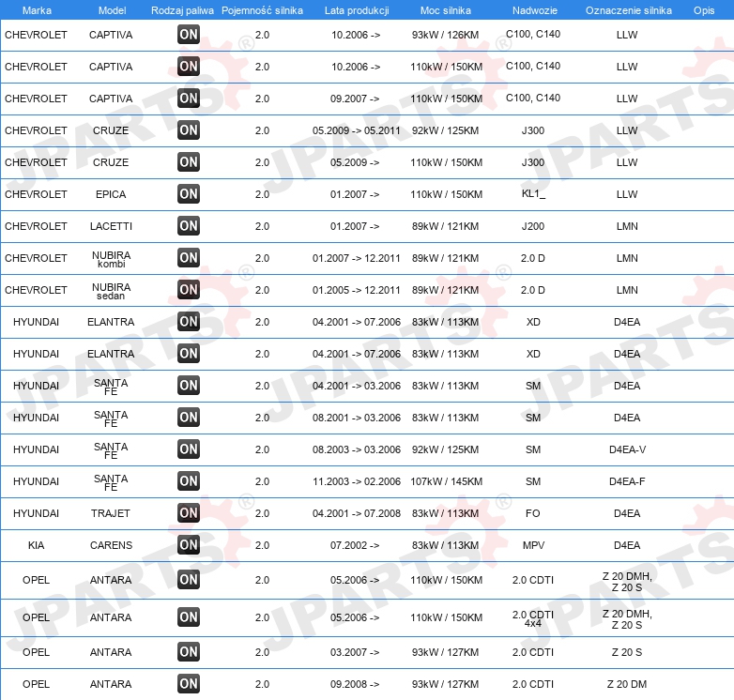Click the Z 20 DM engine code cell
The width and height of the screenshot is (734, 700).
(x=627, y=684)
